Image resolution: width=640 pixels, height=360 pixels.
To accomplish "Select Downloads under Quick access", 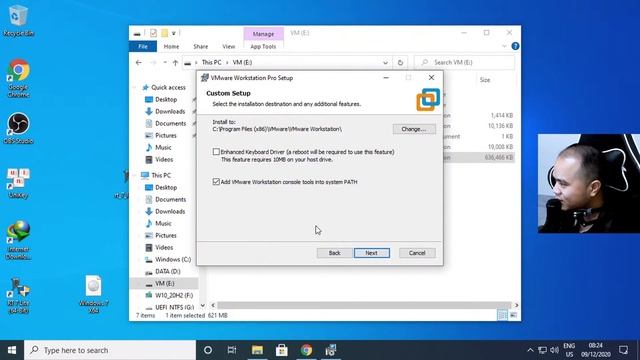I will point(169,111).
